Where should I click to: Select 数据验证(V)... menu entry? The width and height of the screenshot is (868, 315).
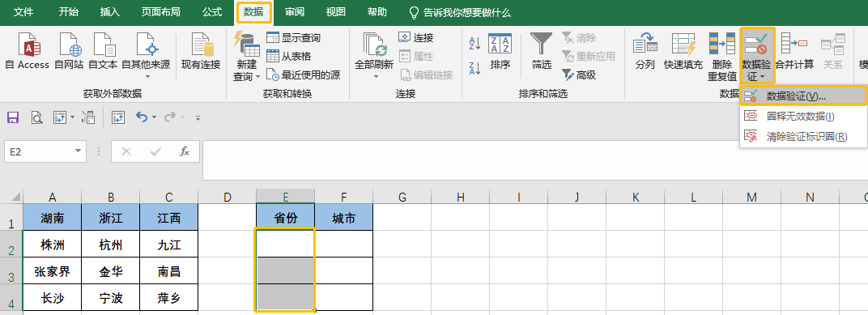tap(803, 96)
